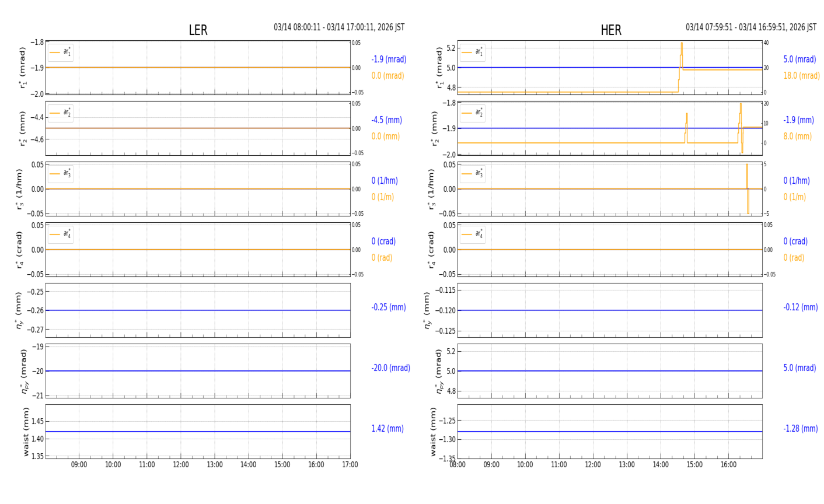Click the HER panel title
824x504 pixels.
click(610, 30)
